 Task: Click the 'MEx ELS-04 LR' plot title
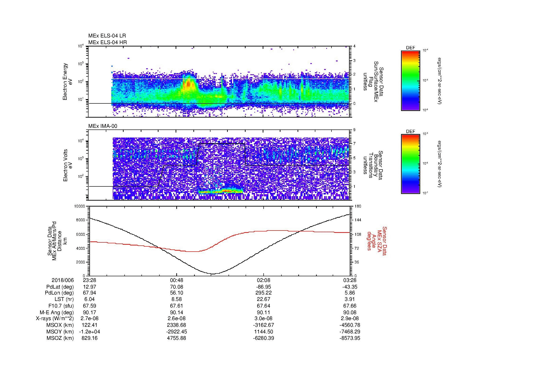click(x=107, y=36)
